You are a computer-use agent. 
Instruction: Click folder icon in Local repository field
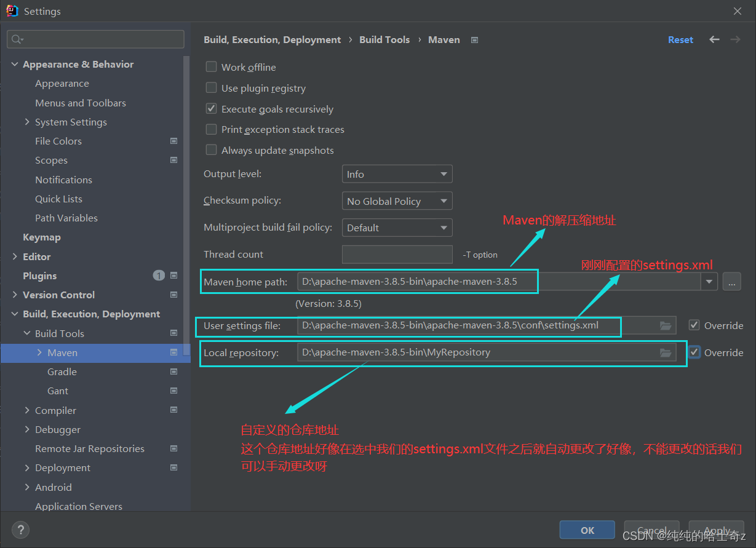[666, 353]
